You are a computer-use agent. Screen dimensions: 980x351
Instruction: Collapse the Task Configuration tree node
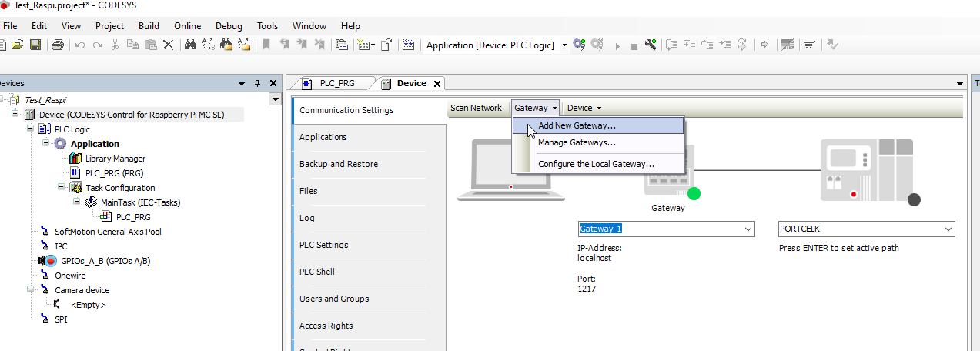(61, 188)
